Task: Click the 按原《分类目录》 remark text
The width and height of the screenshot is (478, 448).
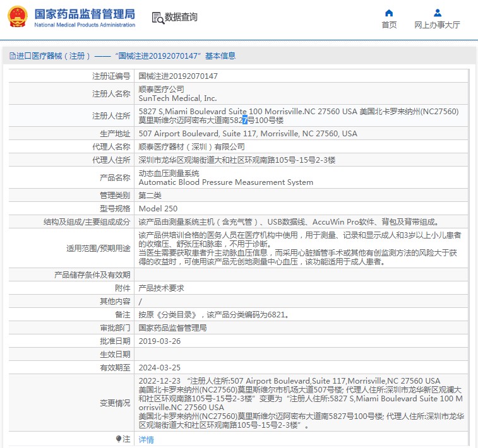Action: [x=213, y=315]
